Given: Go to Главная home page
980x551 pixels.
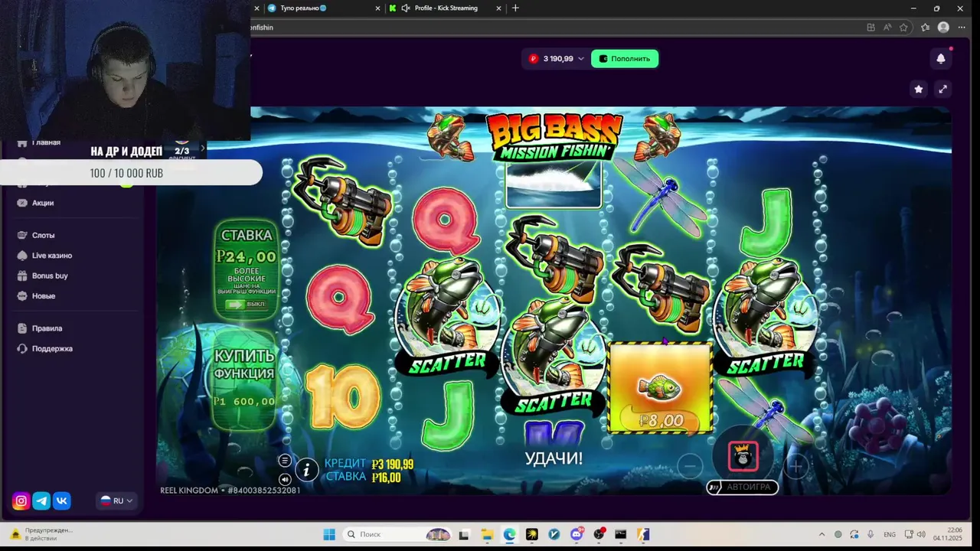Looking at the screenshot, I should click(45, 142).
